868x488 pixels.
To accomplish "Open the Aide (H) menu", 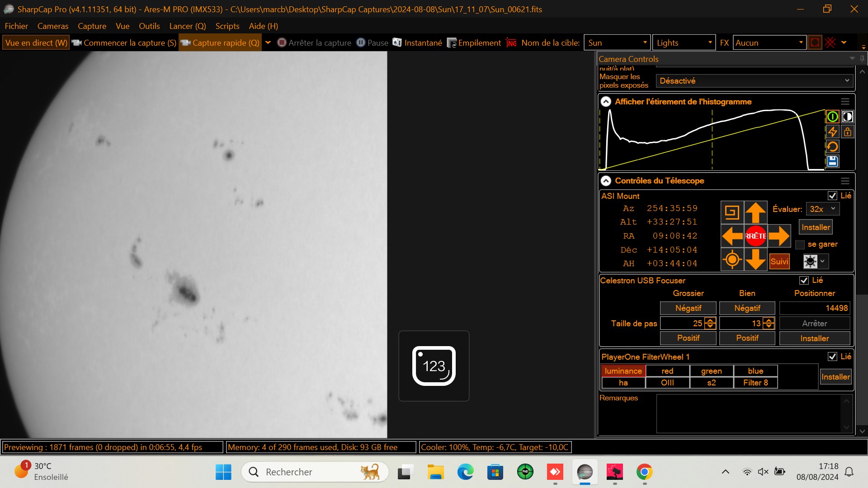I will [x=264, y=26].
